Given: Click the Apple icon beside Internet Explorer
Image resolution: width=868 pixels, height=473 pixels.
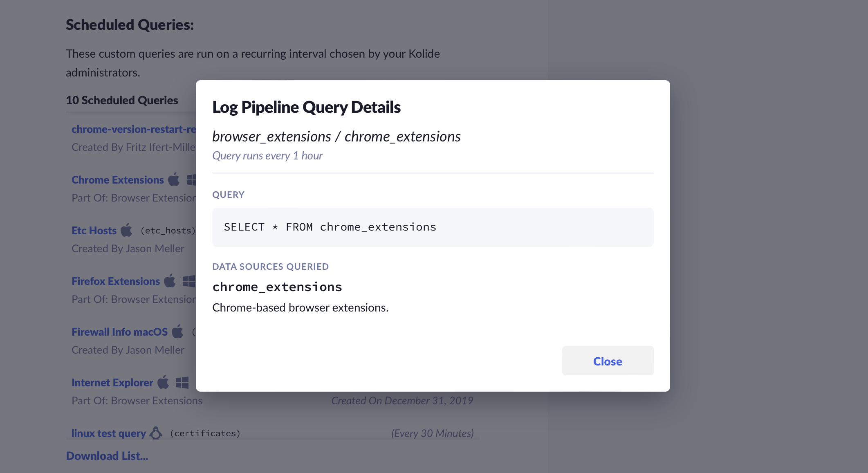Looking at the screenshot, I should [x=164, y=382].
